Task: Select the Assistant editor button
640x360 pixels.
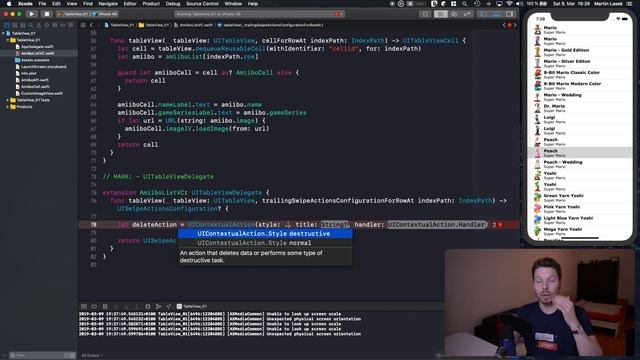Action: [453, 14]
